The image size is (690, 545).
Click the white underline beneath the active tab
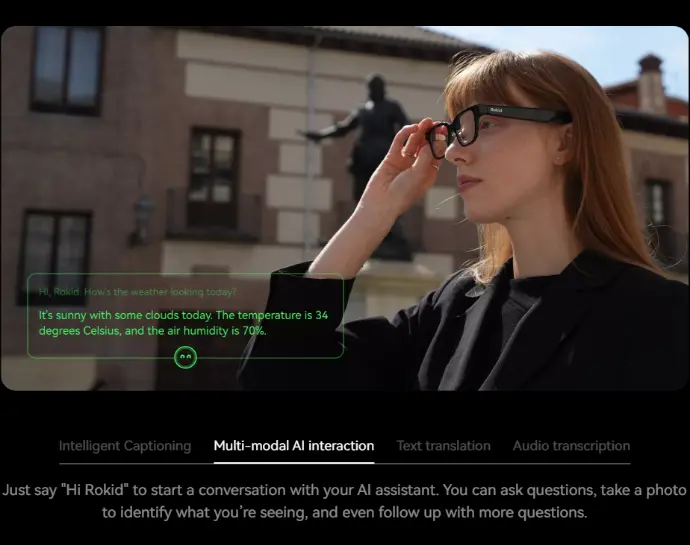tap(294, 462)
